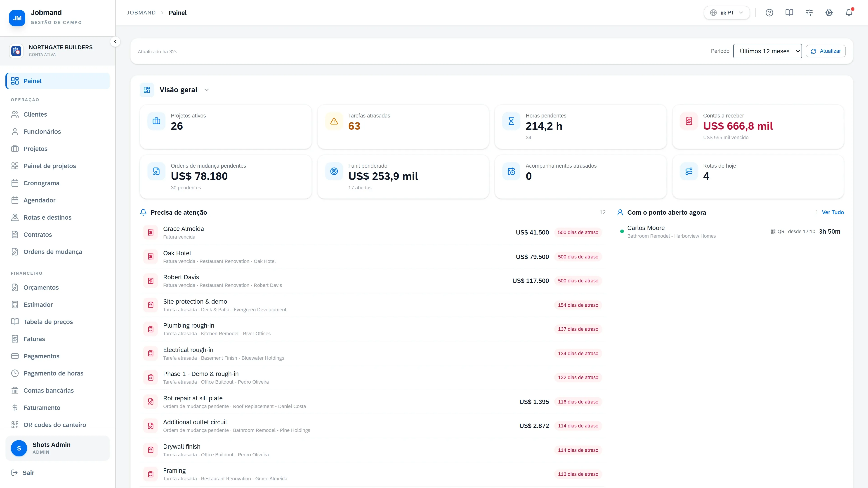Click the Acompanhamentos atrasados calendar icon
The height and width of the screenshot is (488, 868).
coord(511,171)
